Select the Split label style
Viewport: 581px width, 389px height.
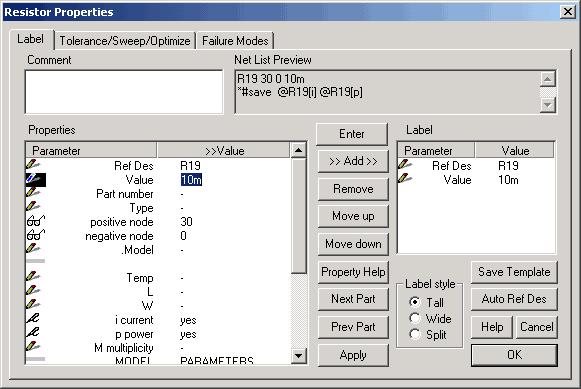pos(415,335)
